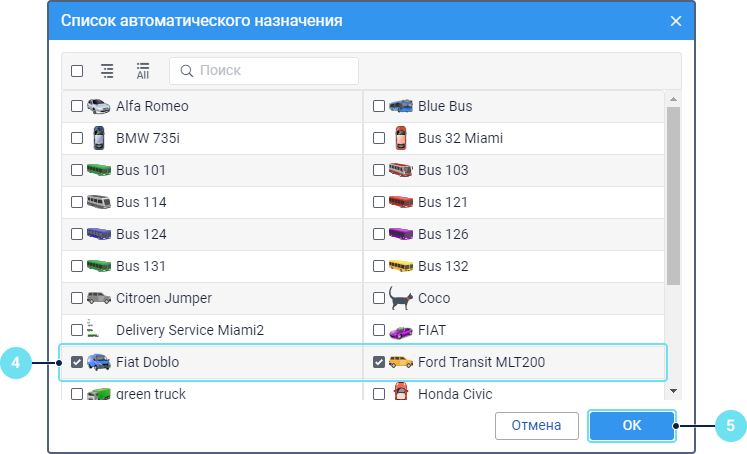747x454 pixels.
Task: Click the Alfa Romeo car icon
Action: [x=98, y=106]
